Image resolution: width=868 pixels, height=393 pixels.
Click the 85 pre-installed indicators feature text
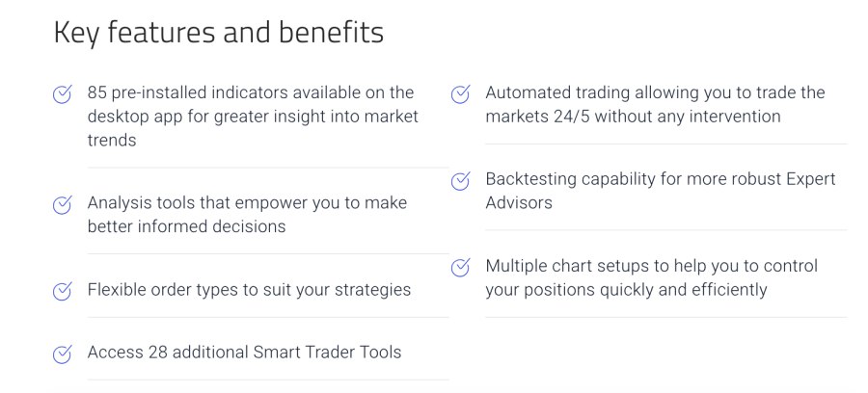pyautogui.click(x=253, y=117)
